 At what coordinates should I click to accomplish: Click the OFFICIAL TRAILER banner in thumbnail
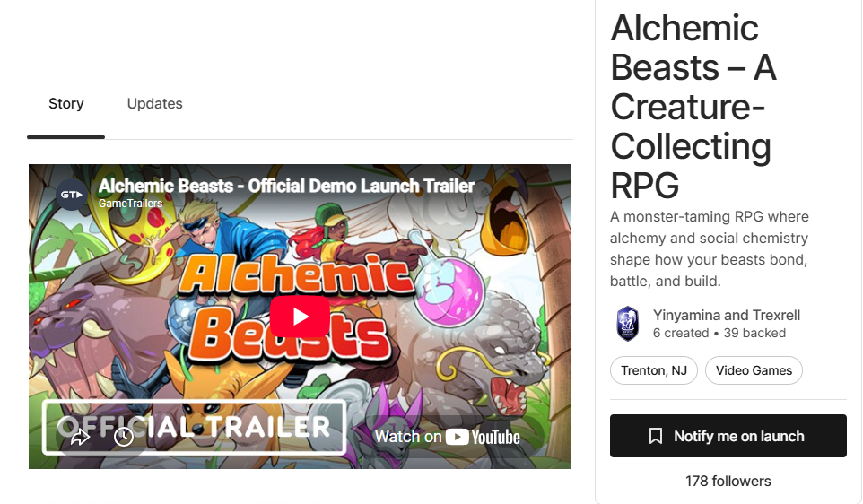(x=195, y=427)
